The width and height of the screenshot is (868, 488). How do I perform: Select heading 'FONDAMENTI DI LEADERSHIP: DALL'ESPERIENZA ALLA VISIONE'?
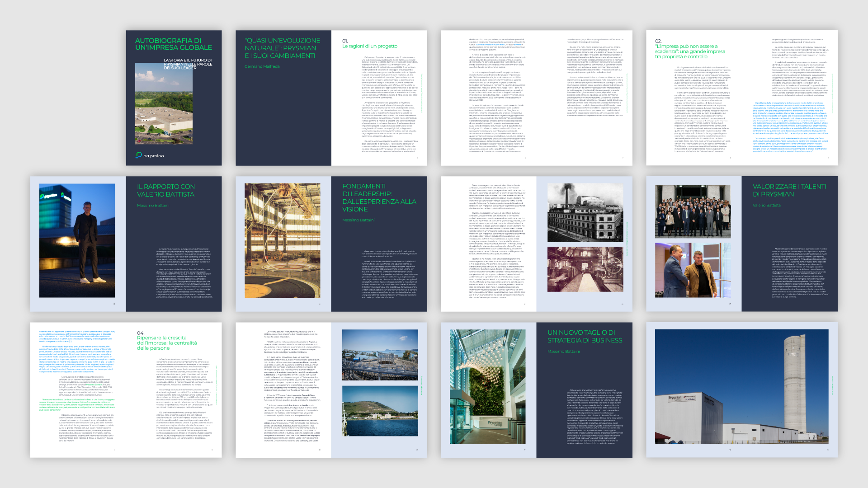coord(379,198)
